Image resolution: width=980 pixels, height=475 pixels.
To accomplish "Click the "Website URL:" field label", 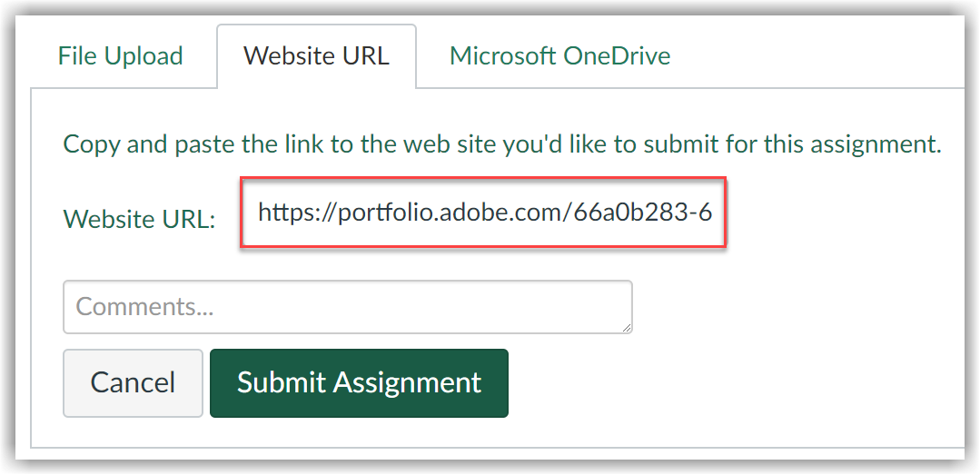I will [x=139, y=218].
